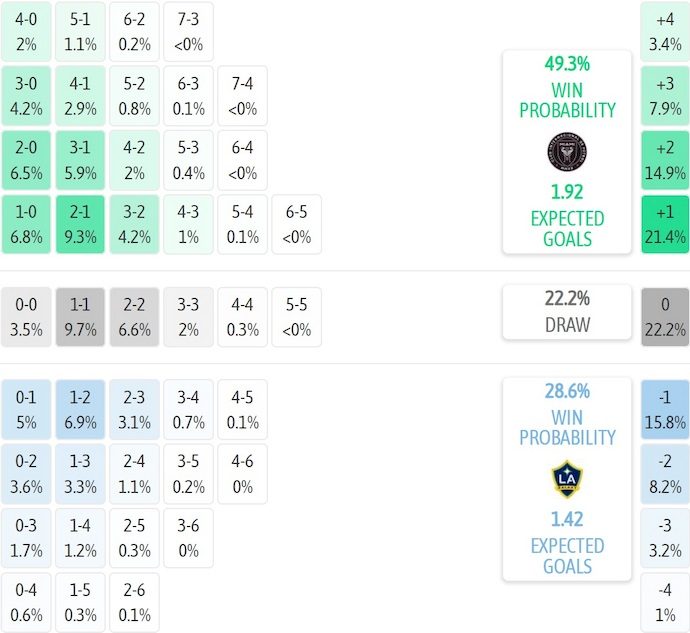Select the +4 margin tile showing 3.4%
The image size is (690, 633).
click(665, 32)
